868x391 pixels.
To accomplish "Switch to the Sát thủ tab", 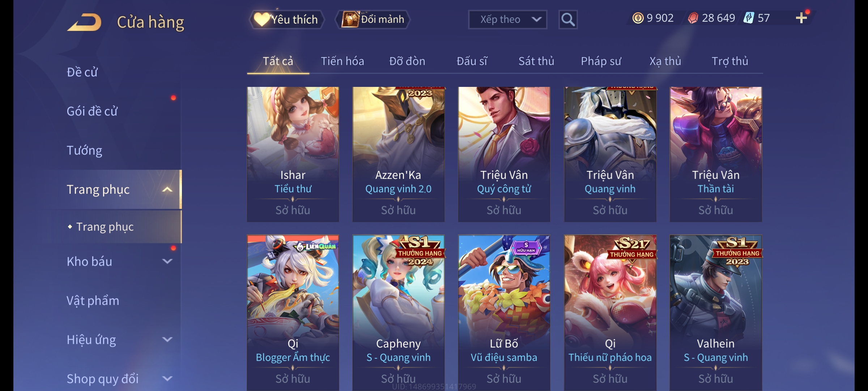I will coord(536,61).
